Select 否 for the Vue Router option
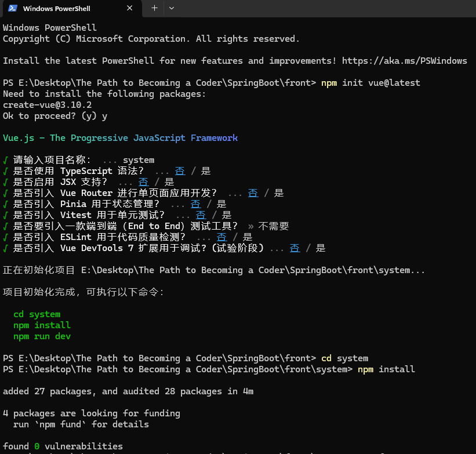The width and height of the screenshot is (476, 454). coord(253,193)
